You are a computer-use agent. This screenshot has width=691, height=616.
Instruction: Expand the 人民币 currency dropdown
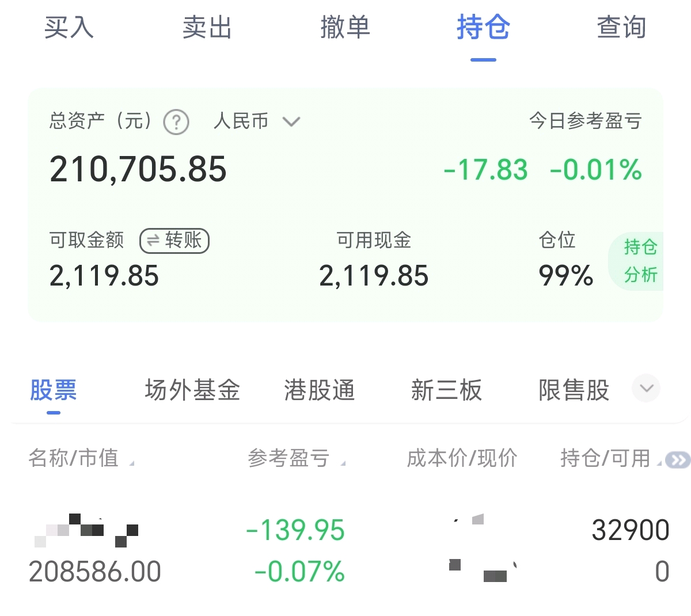click(x=257, y=121)
